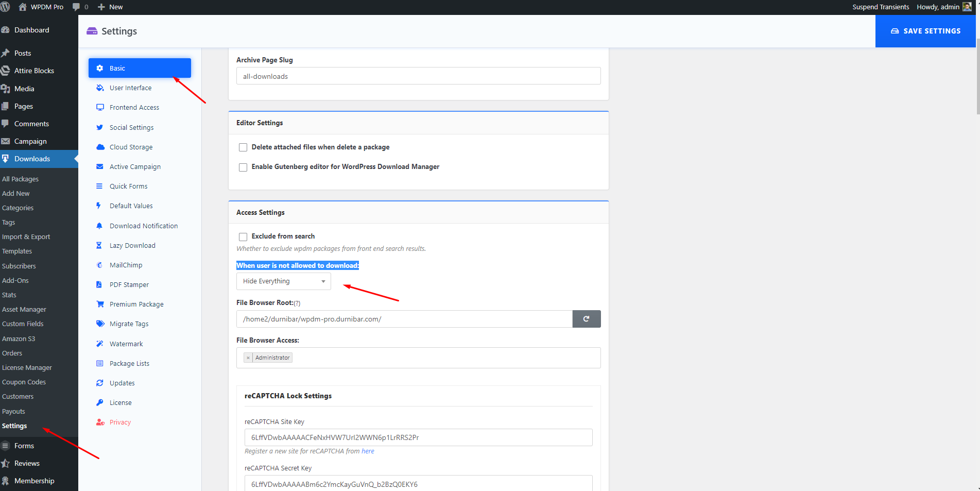Remove the Administrator tag

click(x=248, y=358)
